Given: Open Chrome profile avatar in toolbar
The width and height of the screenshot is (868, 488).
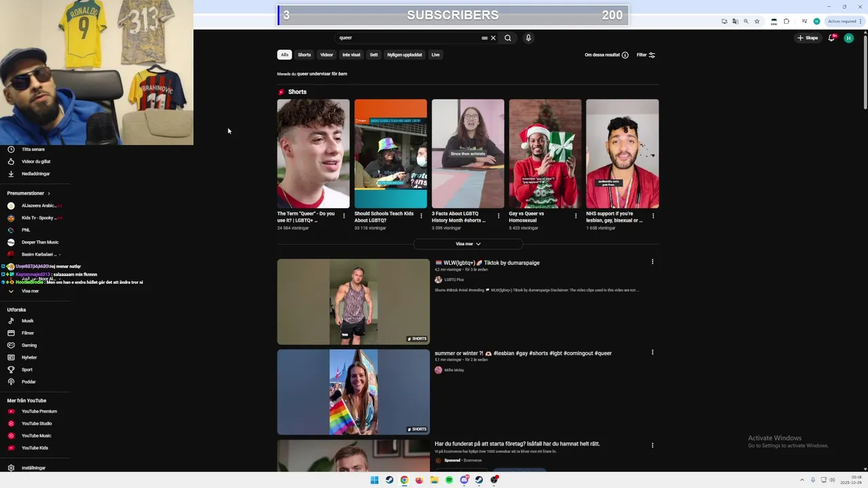Looking at the screenshot, I should pos(816,21).
